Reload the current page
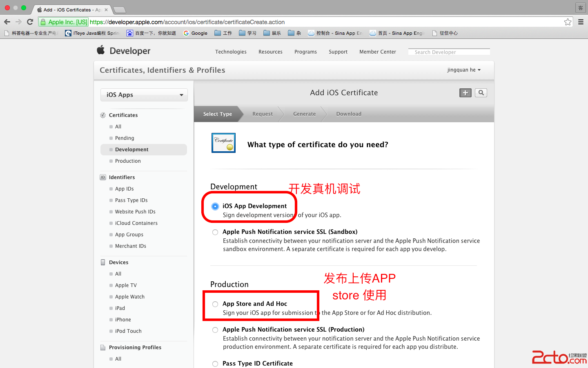The height and width of the screenshot is (368, 588). point(30,22)
